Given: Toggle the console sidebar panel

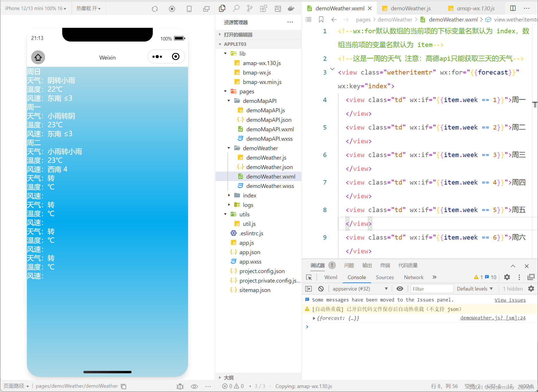Looking at the screenshot, I should point(309,289).
